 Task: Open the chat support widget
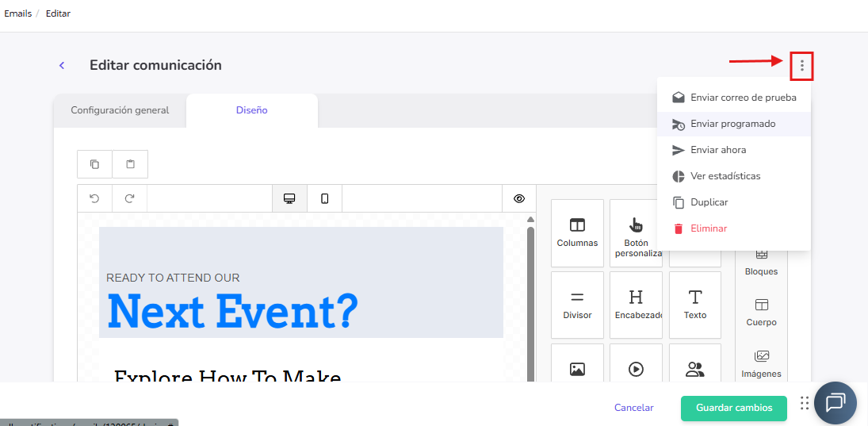tap(835, 403)
